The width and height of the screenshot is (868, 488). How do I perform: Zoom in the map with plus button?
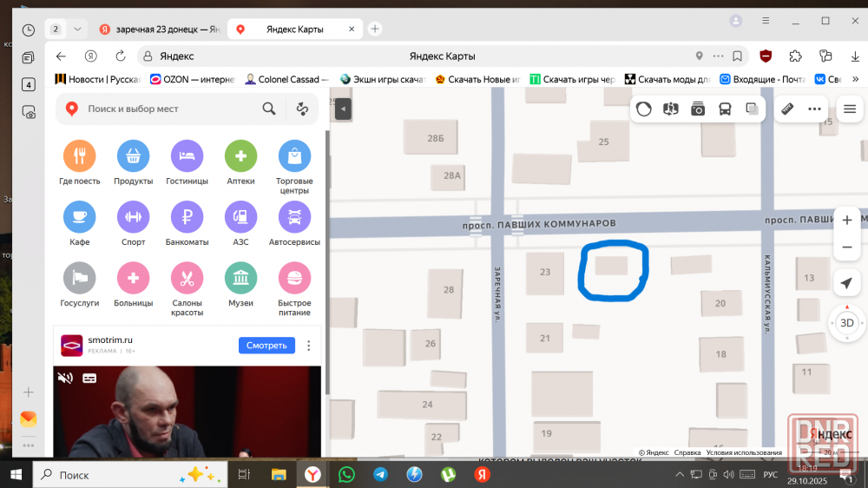(x=846, y=221)
